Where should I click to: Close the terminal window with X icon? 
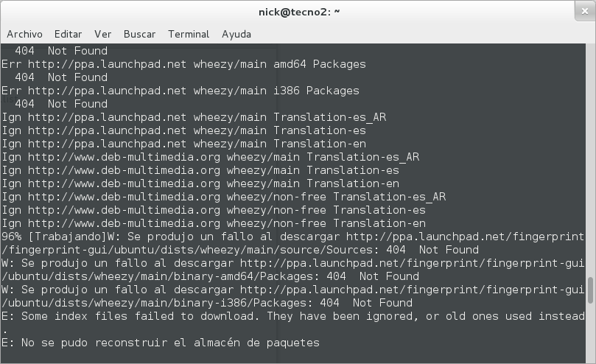point(585,11)
